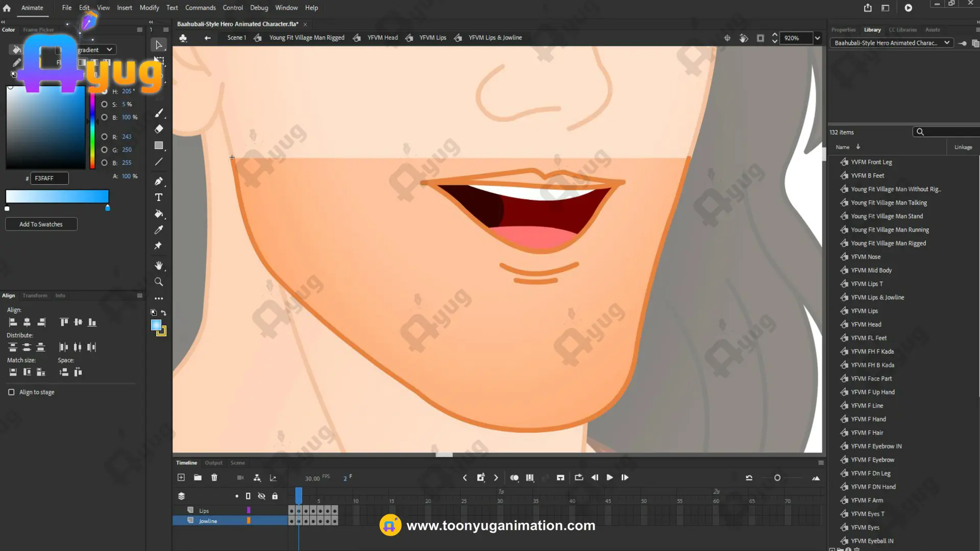The image size is (980, 551).
Task: Enable Align to stage checkbox
Action: click(11, 392)
